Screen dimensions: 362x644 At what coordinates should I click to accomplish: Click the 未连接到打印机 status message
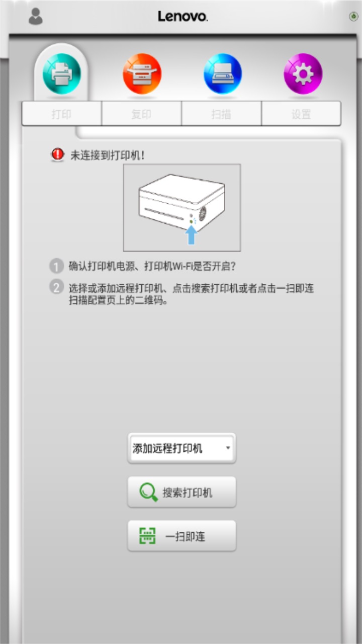[108, 155]
